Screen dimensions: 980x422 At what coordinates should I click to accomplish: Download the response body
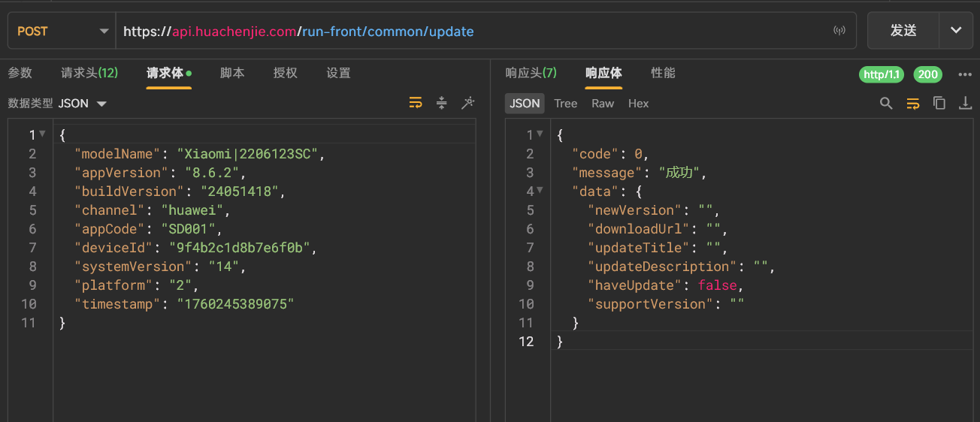coord(966,104)
